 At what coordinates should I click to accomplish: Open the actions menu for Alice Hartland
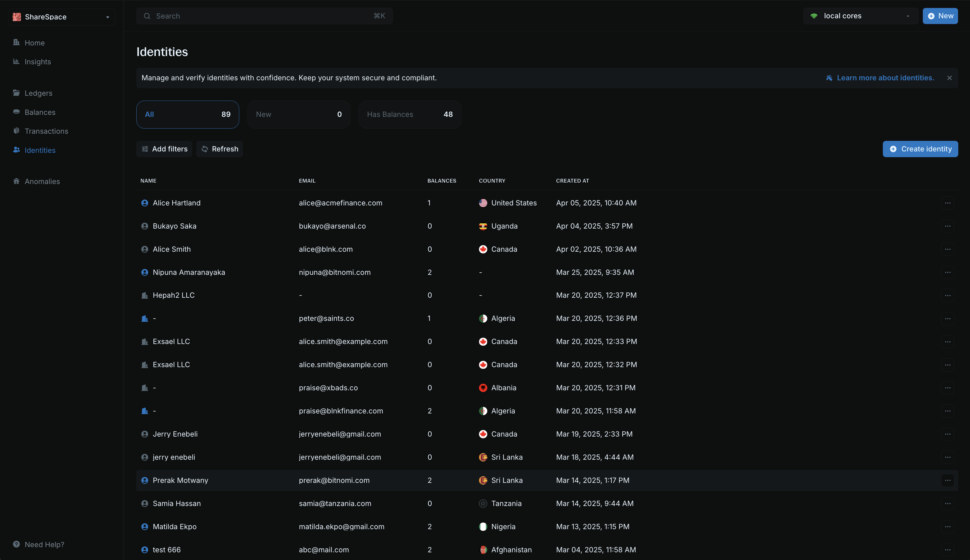click(947, 203)
